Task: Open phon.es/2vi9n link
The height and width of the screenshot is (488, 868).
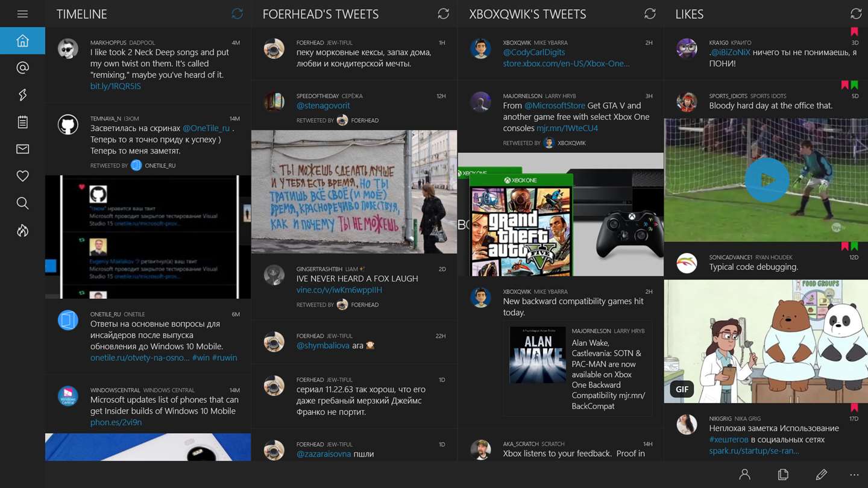Action: click(x=116, y=422)
